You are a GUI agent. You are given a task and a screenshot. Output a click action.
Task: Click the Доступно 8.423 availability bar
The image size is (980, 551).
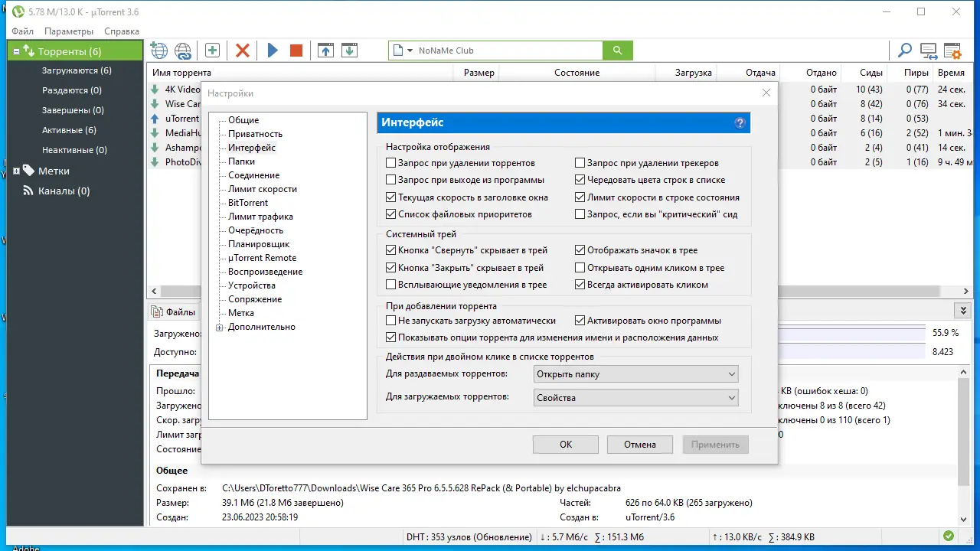pos(851,351)
